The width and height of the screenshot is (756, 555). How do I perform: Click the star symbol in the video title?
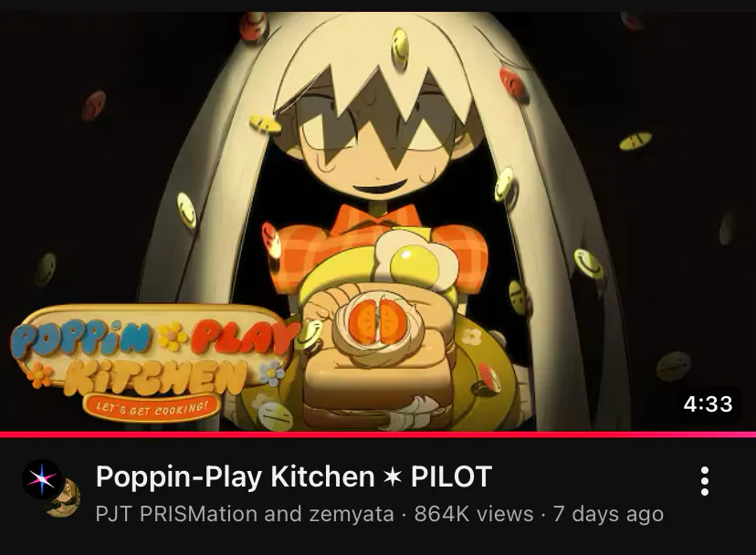pyautogui.click(x=393, y=476)
